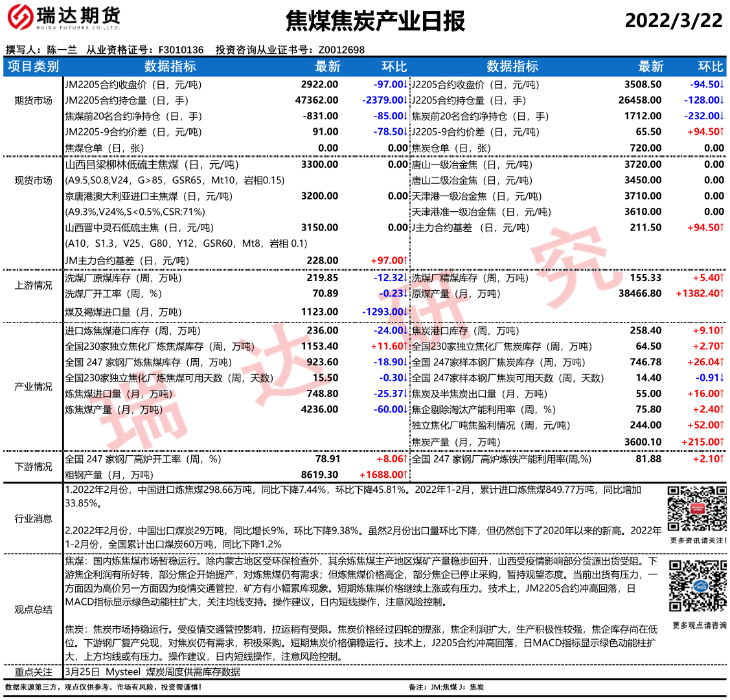This screenshot has height=700, width=730.
Task: Select the 项目类别 column header
Action: 33,67
